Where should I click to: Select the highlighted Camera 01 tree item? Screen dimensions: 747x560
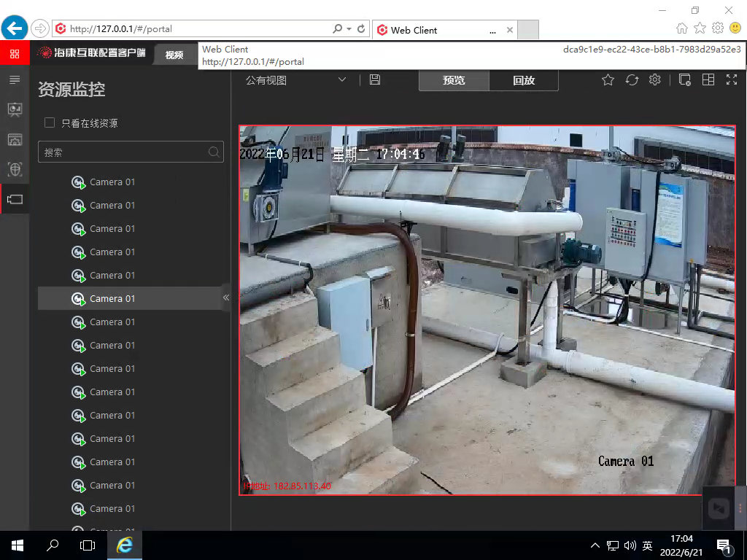(x=112, y=298)
